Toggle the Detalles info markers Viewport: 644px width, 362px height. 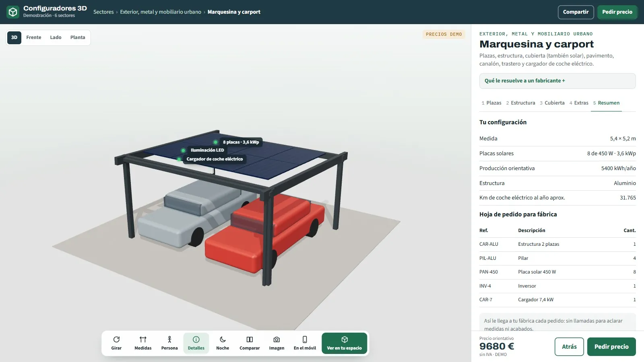click(x=196, y=343)
